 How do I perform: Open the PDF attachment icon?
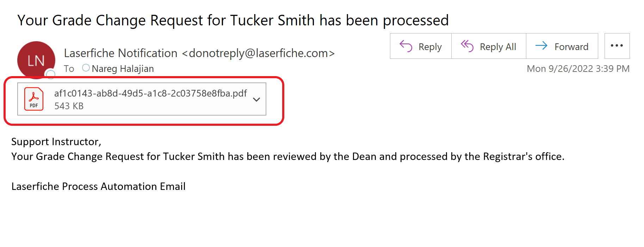coord(34,99)
